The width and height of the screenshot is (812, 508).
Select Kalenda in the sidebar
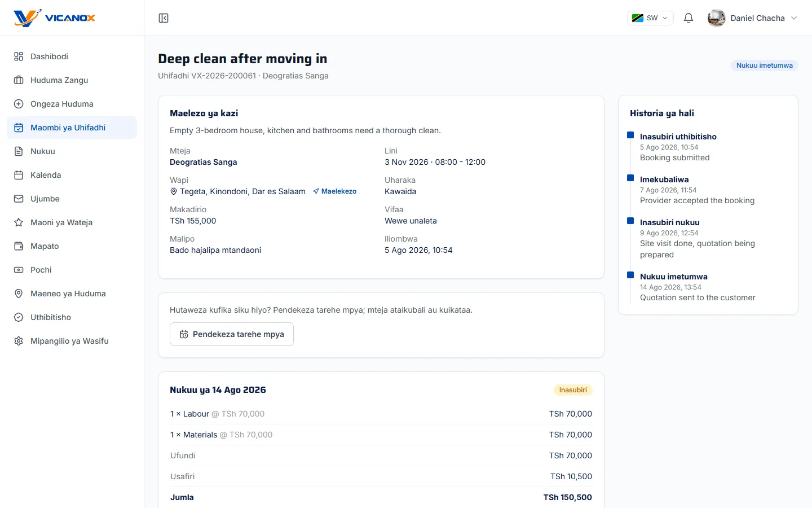(72, 175)
